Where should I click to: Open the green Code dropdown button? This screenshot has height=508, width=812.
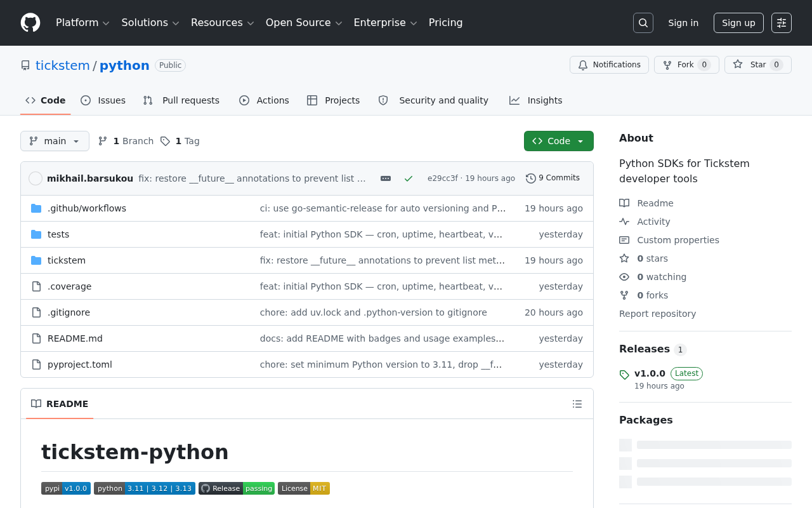point(559,141)
